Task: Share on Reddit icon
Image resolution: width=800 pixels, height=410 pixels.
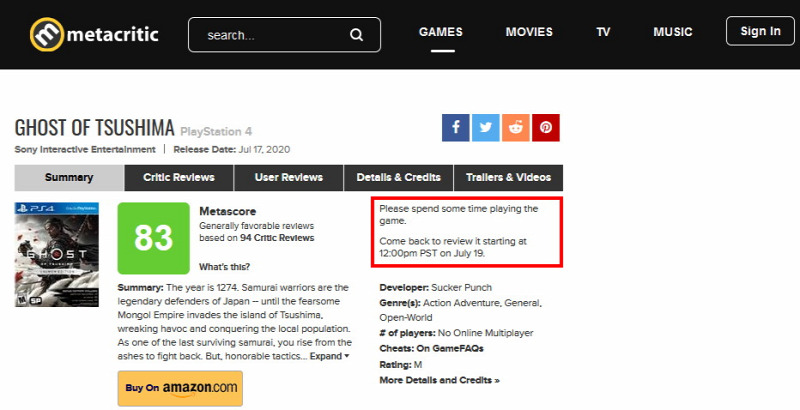Action: (516, 127)
